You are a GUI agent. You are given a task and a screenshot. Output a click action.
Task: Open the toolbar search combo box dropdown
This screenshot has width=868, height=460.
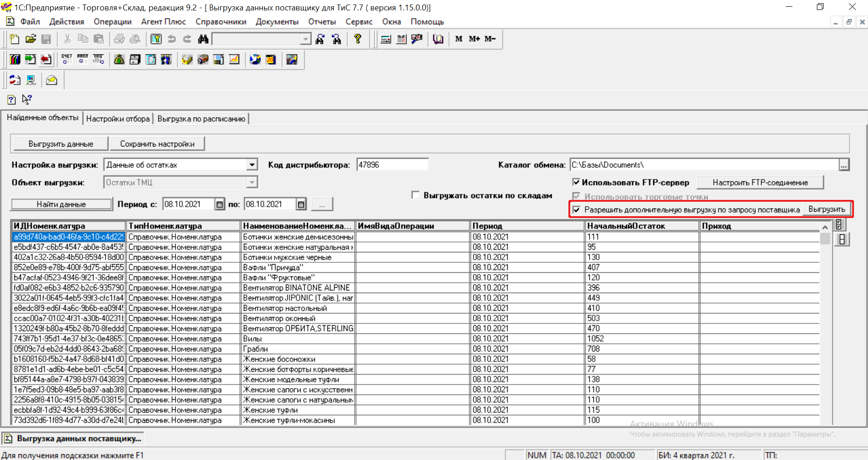pos(306,40)
